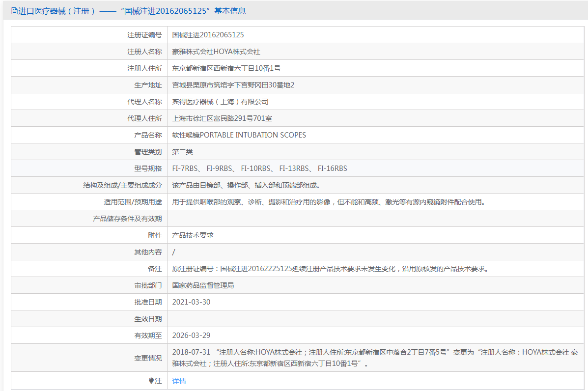Click approval department 国家药品监督管理局
This screenshot has height=391, width=588.
[203, 285]
